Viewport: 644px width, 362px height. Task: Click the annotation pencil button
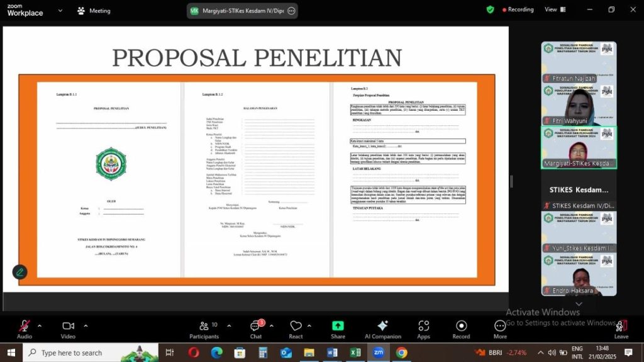tap(20, 272)
